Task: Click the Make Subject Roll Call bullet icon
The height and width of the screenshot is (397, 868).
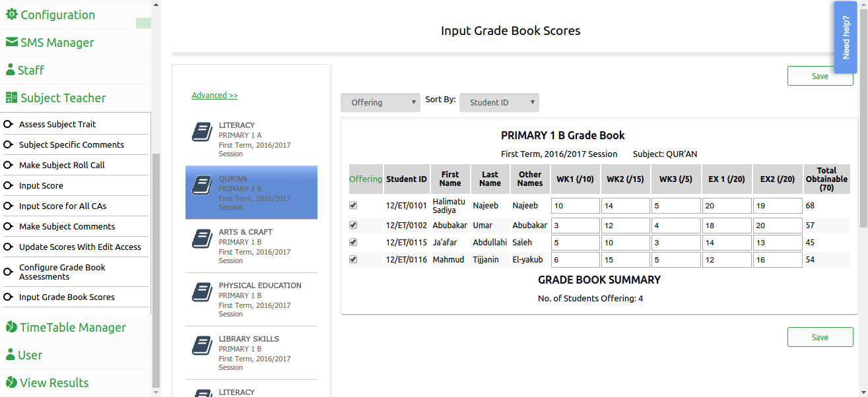Action: (9, 165)
